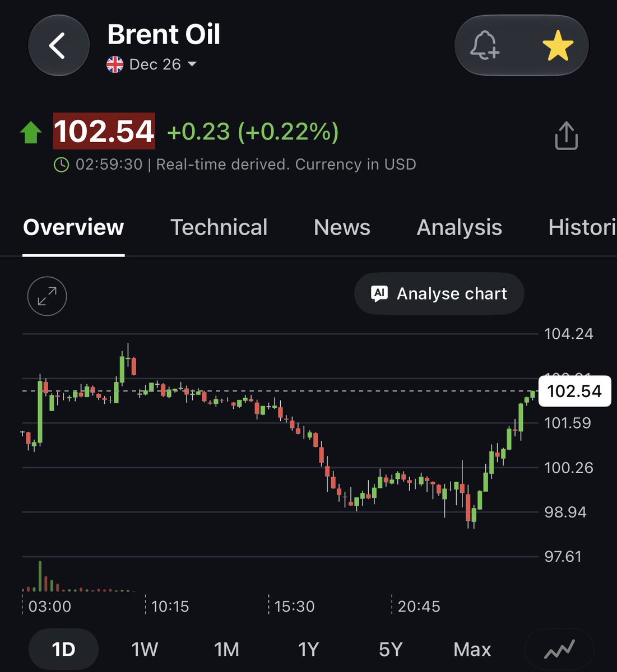The image size is (617, 672).
Task: Tap the 101.59 axis label
Action: coord(568,423)
